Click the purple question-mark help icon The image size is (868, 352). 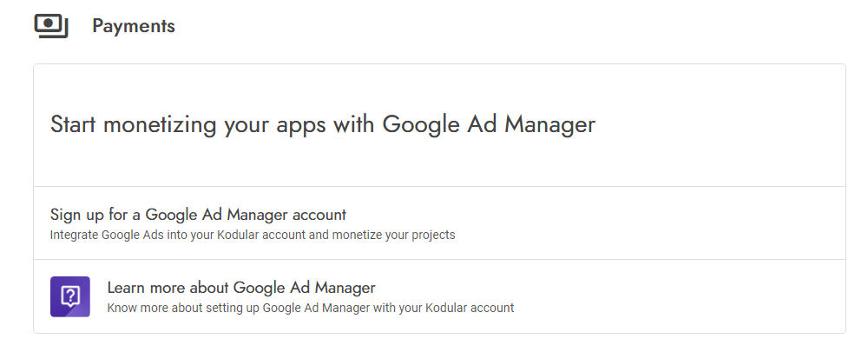point(70,296)
